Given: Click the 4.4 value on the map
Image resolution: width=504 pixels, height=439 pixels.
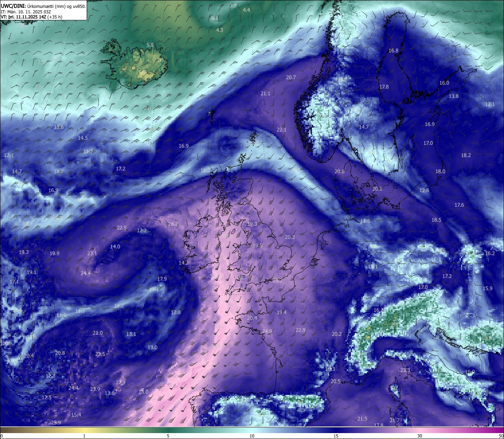Looking at the screenshot, I should 246,10.
